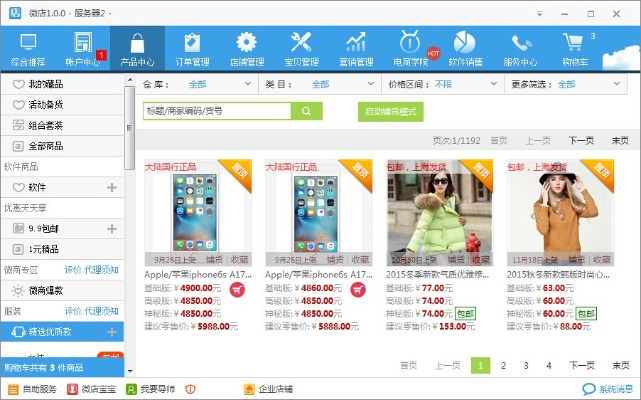Screen dimensions: 641x400
Task: Add the ¥4860.00 iPhone to cart
Action: pos(358,290)
